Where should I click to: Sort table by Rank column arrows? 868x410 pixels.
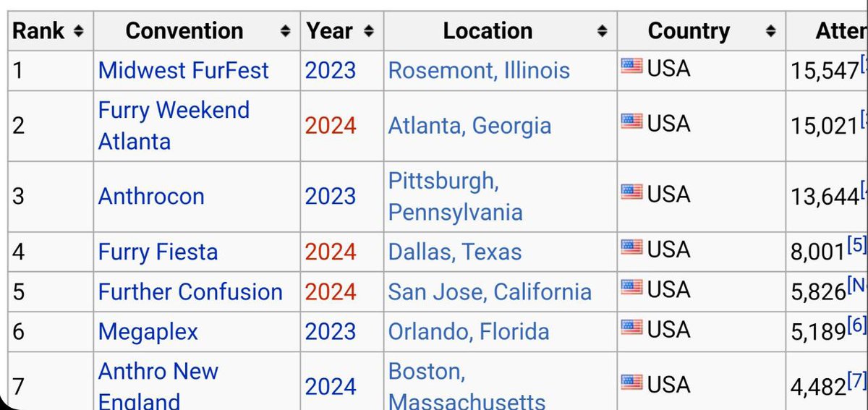click(x=79, y=31)
